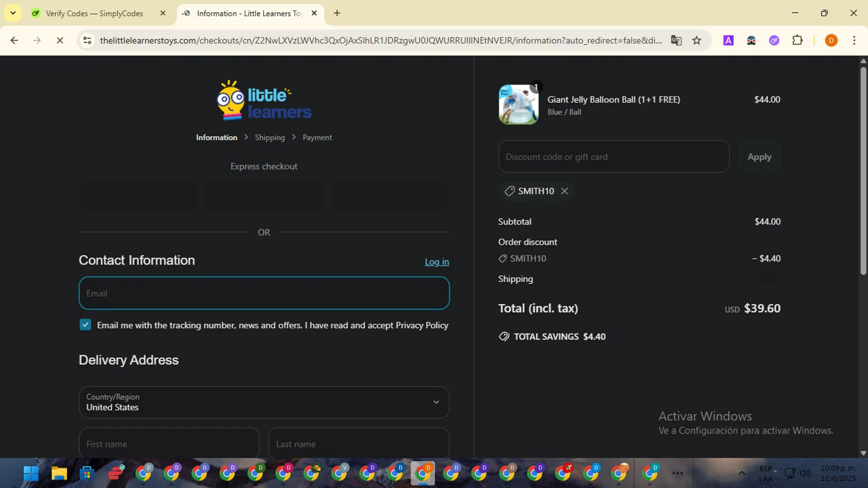Show taskbar overflow three-dots menu
This screenshot has height=488, width=868.
pyautogui.click(x=678, y=474)
